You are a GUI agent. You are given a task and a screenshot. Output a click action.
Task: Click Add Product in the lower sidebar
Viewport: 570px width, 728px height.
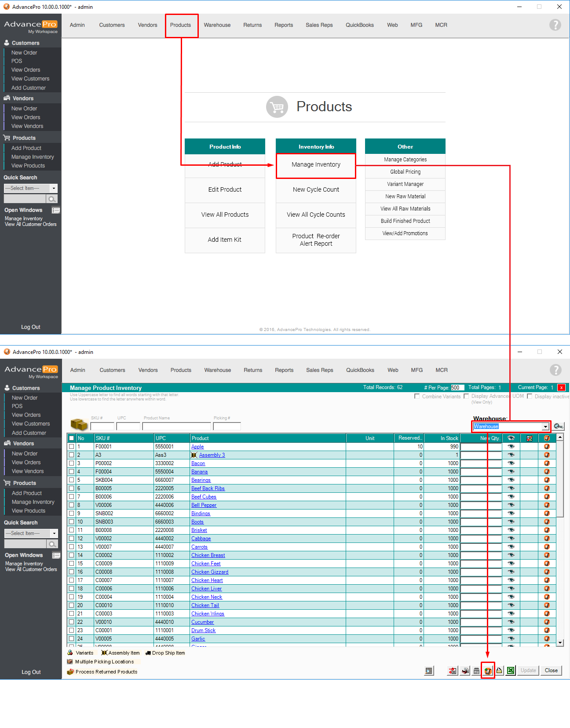(27, 493)
